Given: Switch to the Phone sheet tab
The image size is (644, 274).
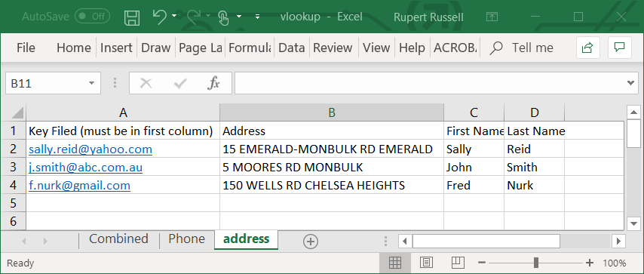Looking at the screenshot, I should click(x=187, y=239).
